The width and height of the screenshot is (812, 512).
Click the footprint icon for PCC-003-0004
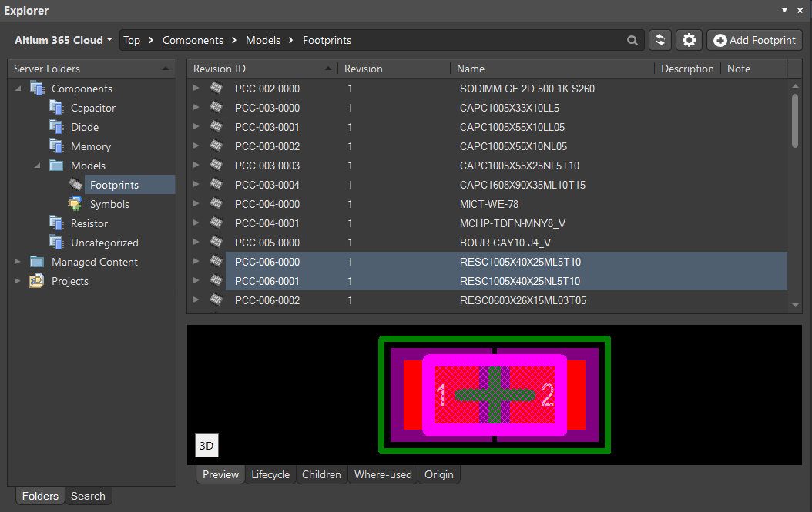(x=216, y=185)
